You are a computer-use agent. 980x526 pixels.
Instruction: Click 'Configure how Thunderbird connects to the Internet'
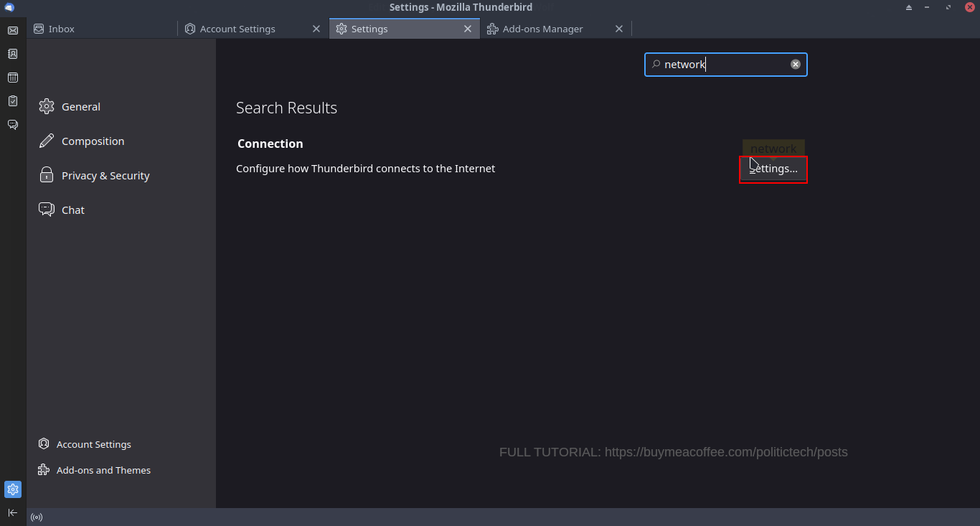pos(366,169)
